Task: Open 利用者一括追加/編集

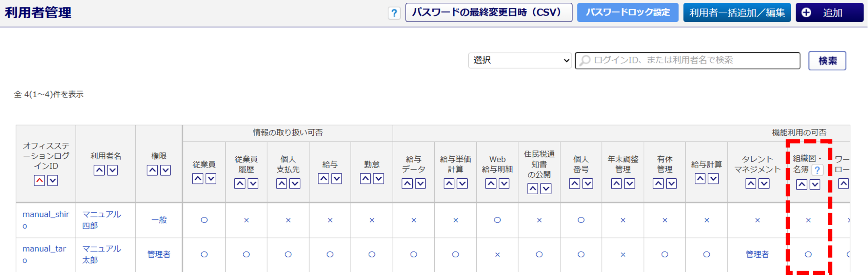Action: click(737, 13)
